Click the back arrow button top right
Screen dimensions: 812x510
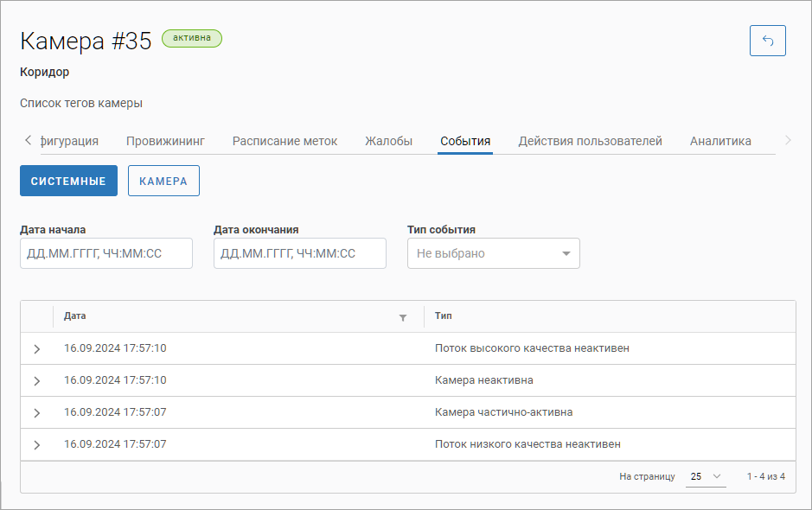[x=767, y=41]
